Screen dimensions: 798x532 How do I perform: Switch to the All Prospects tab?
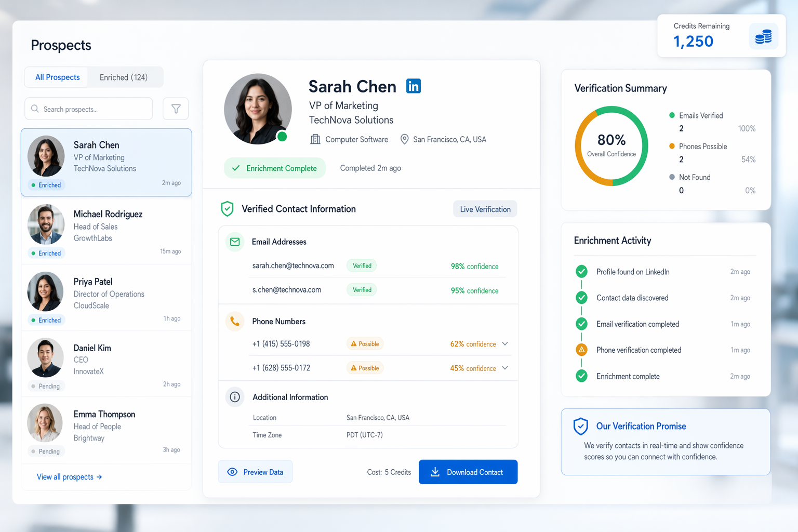[x=57, y=77]
